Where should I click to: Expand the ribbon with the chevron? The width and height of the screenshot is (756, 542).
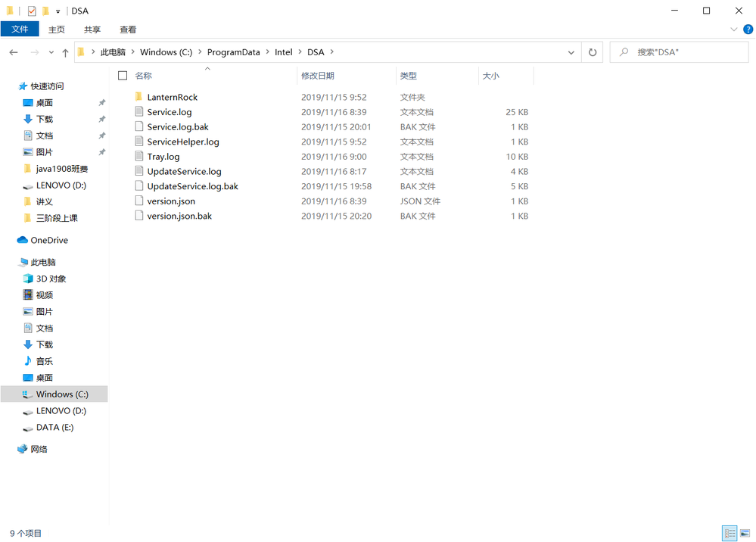click(x=733, y=30)
